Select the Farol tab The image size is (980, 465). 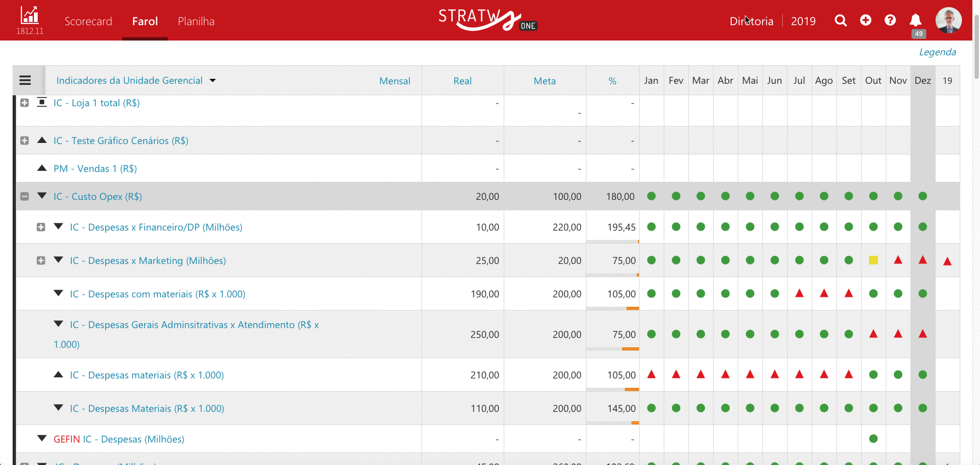pyautogui.click(x=145, y=21)
